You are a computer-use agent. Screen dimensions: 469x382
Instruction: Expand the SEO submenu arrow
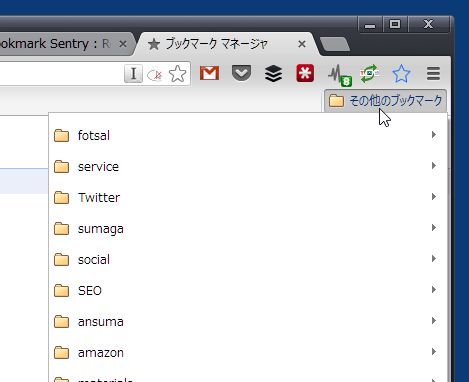pyautogui.click(x=434, y=290)
